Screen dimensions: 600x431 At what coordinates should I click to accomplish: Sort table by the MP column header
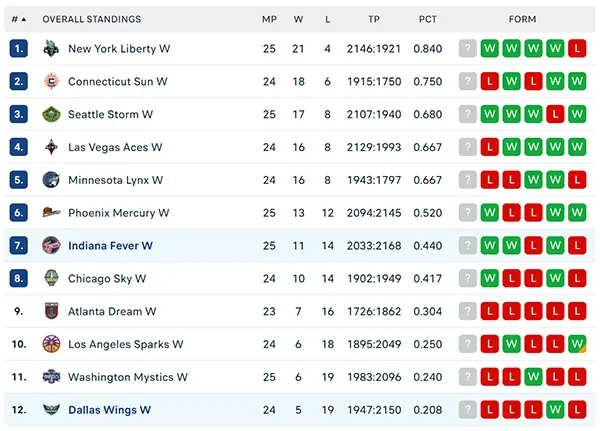(269, 19)
